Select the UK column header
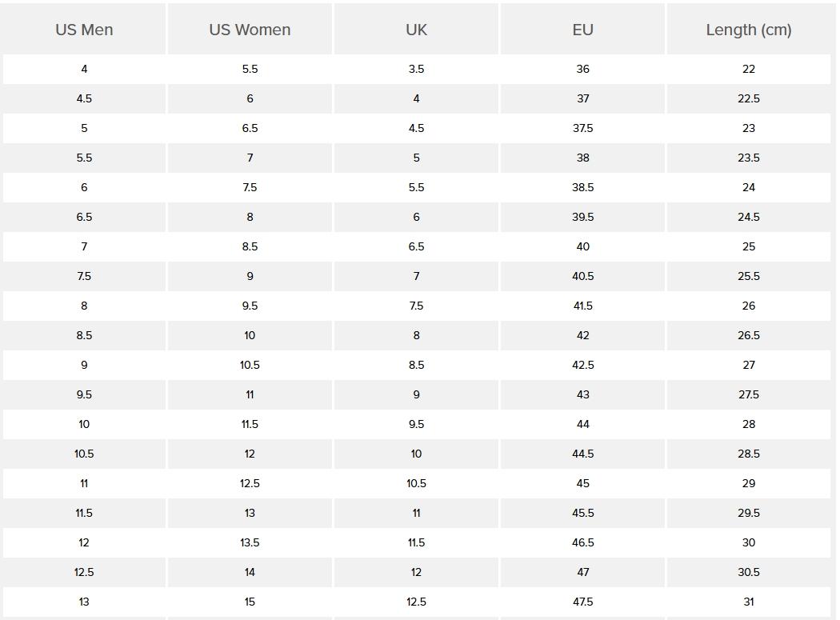 (416, 30)
